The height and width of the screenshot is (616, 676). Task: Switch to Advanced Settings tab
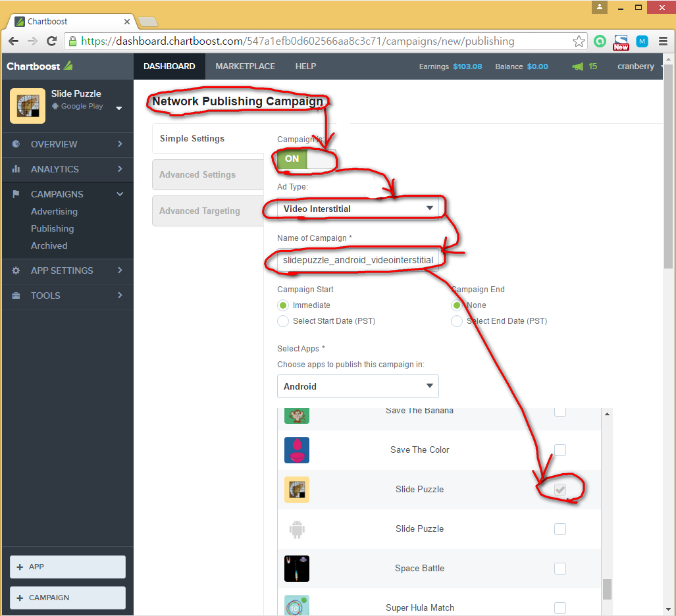tap(208, 175)
